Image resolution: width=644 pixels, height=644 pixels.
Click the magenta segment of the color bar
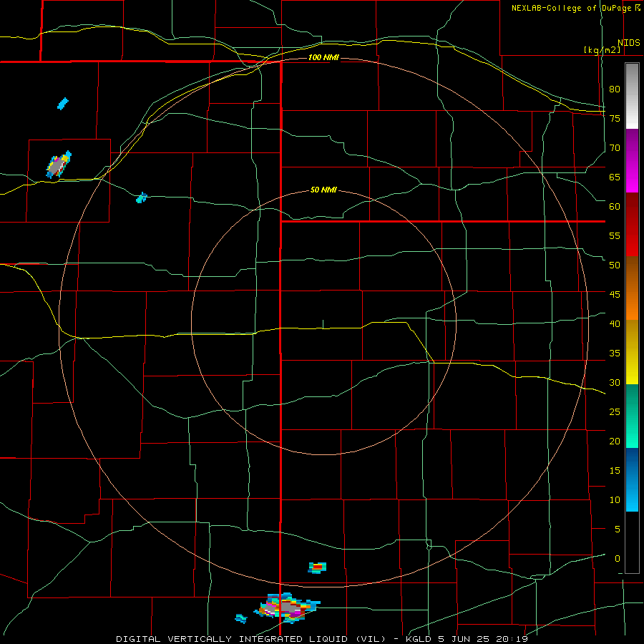pos(632,160)
